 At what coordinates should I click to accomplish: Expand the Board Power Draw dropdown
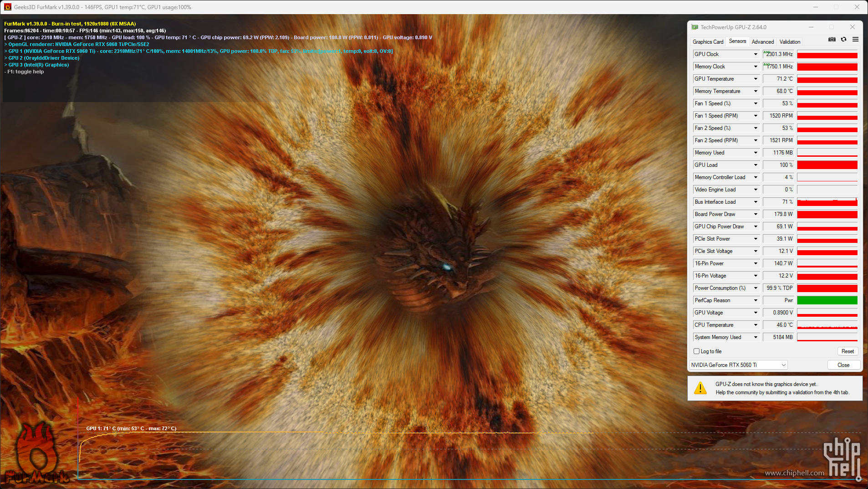coord(756,214)
